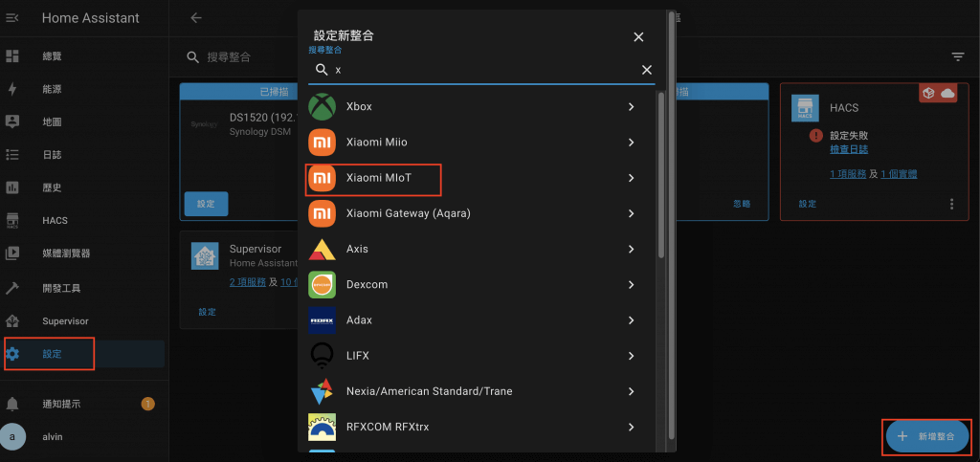Click 設定 on the Supervisor card
This screenshot has width=980, height=462.
[207, 312]
